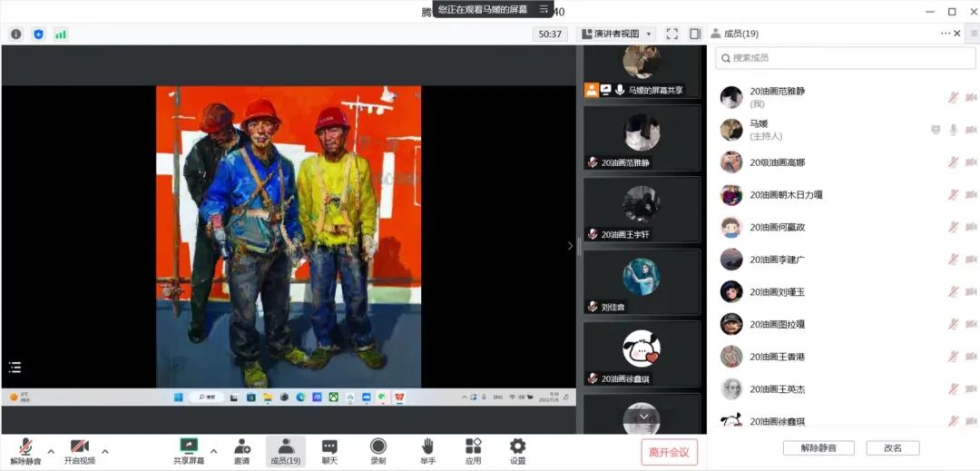Select member 20油画何嬴政 in list

pos(845,227)
